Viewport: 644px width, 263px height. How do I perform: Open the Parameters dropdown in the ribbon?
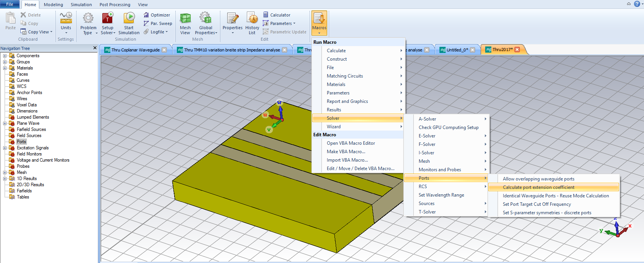[280, 23]
